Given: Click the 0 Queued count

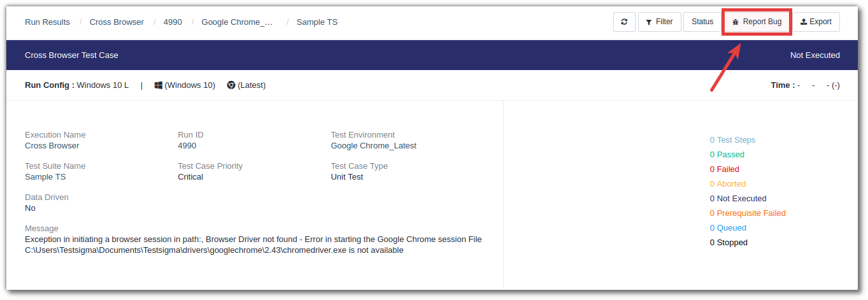Looking at the screenshot, I should [x=728, y=228].
